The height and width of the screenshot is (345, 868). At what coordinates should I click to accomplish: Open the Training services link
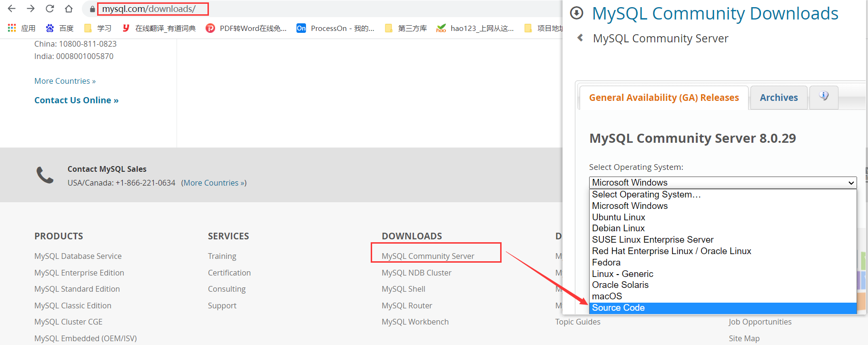coord(222,256)
